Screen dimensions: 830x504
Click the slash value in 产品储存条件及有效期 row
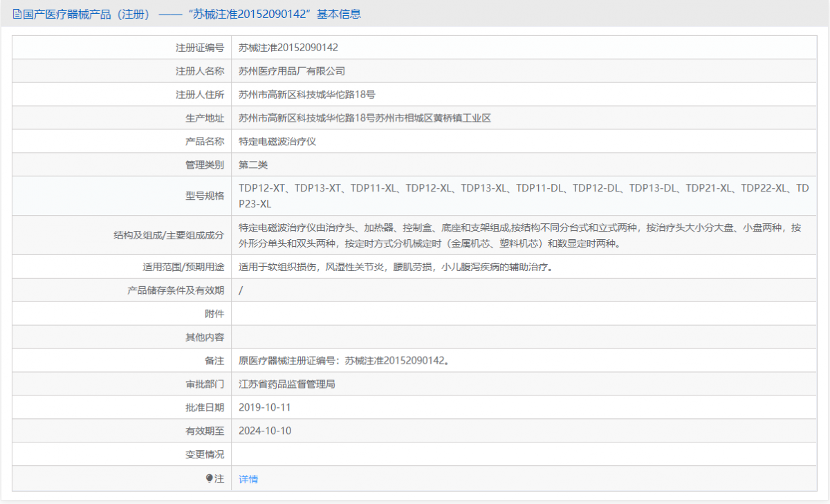coord(241,290)
